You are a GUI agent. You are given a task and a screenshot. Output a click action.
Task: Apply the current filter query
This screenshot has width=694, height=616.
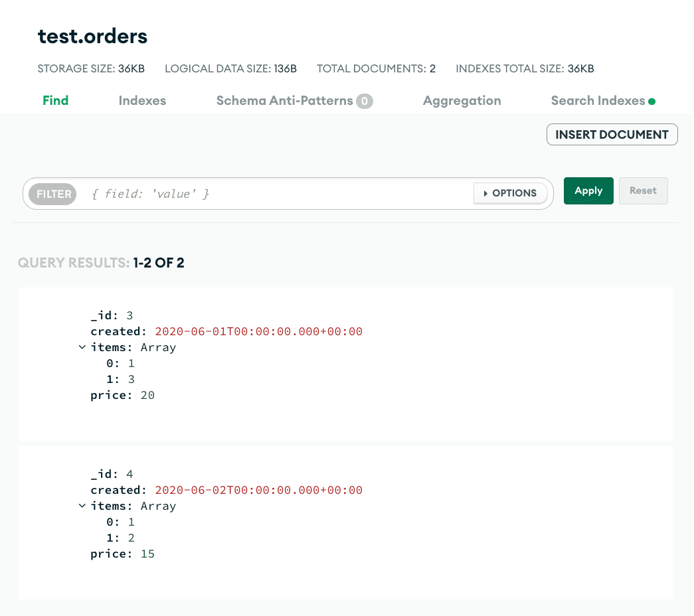click(x=588, y=191)
